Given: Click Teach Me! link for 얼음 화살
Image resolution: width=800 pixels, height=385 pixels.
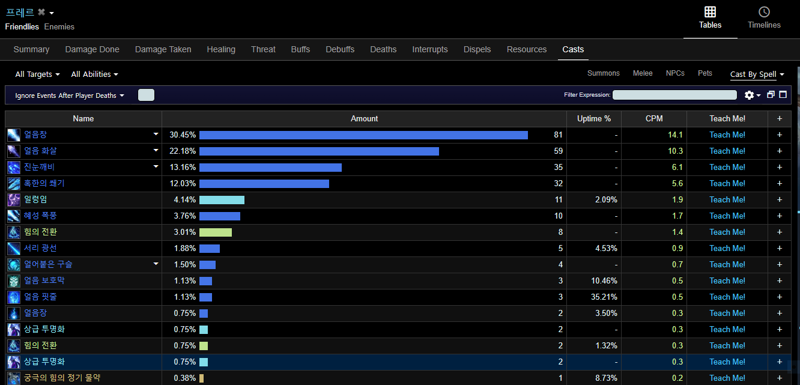Looking at the screenshot, I should pos(727,151).
